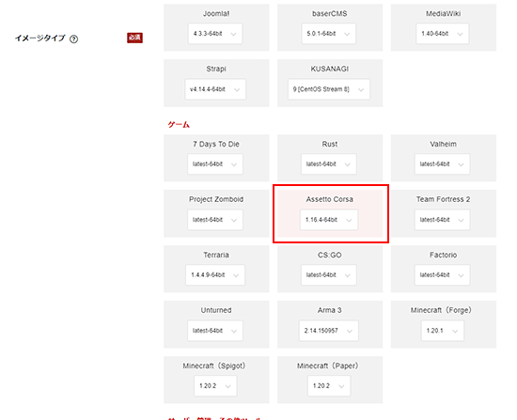The image size is (517, 420).
Task: Click the help icon beside イメージタイプ
Action: pos(74,39)
